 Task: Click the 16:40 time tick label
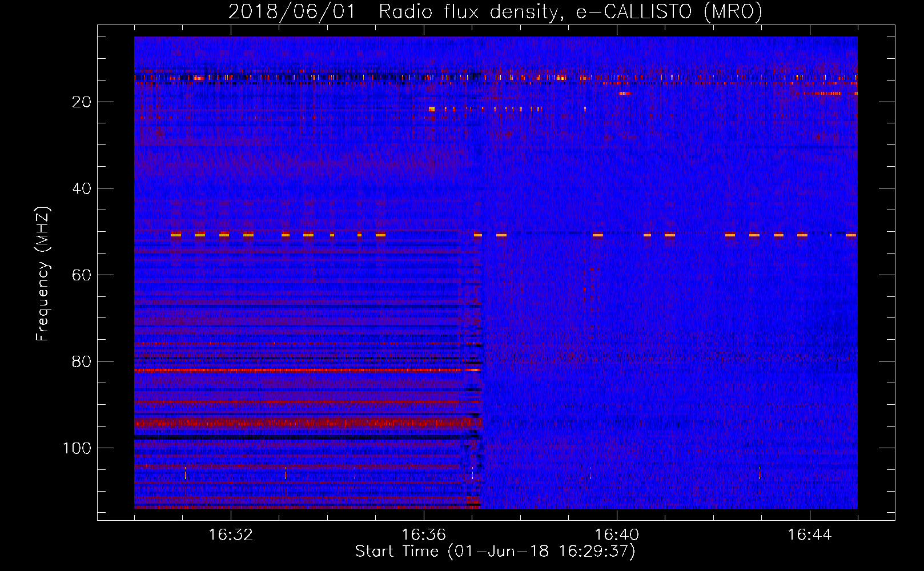617,535
